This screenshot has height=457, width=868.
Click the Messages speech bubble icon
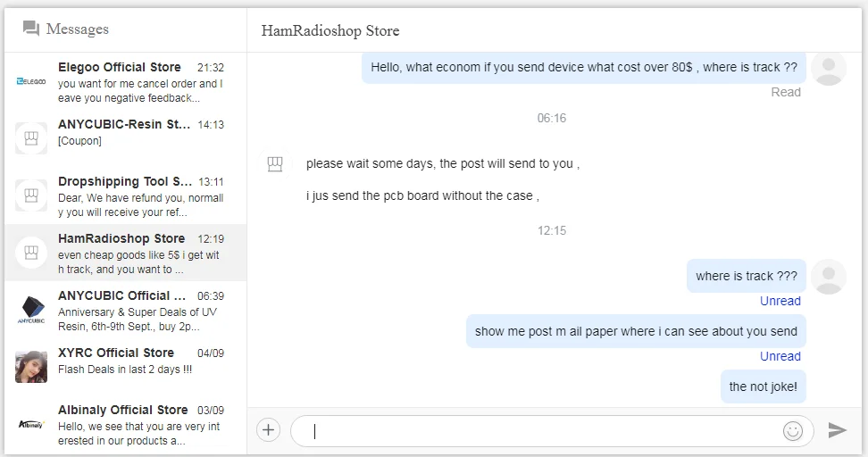[31, 29]
